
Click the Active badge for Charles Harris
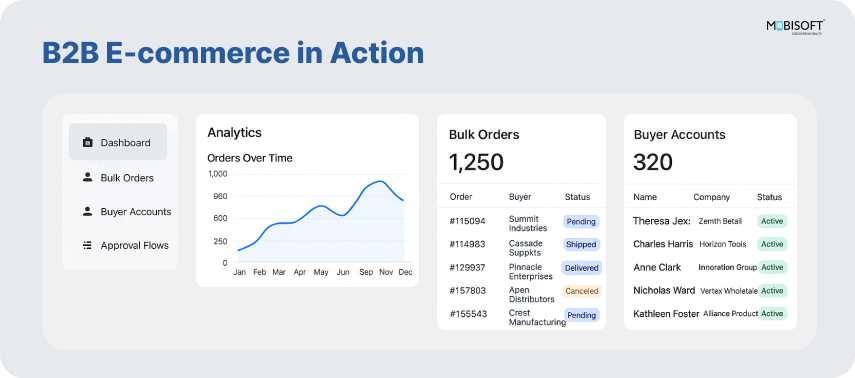[x=772, y=244]
